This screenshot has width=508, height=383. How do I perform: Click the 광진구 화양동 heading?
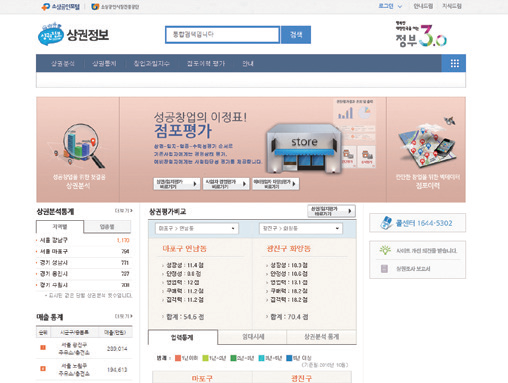(x=289, y=248)
